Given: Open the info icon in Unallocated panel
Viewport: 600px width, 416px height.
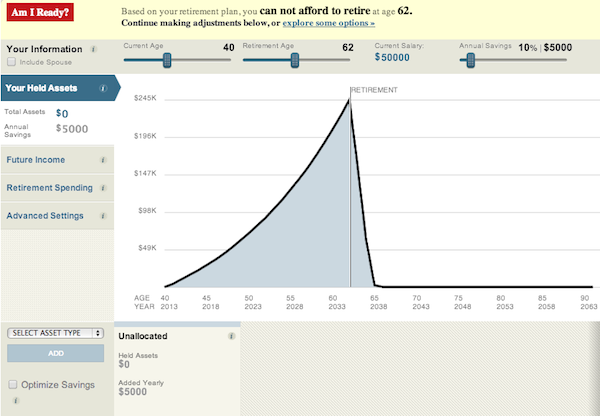Looking at the screenshot, I should (x=231, y=336).
